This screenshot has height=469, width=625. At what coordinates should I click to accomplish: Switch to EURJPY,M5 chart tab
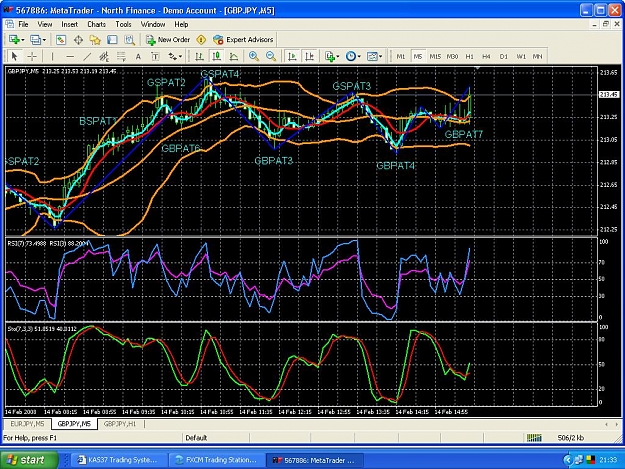point(28,424)
